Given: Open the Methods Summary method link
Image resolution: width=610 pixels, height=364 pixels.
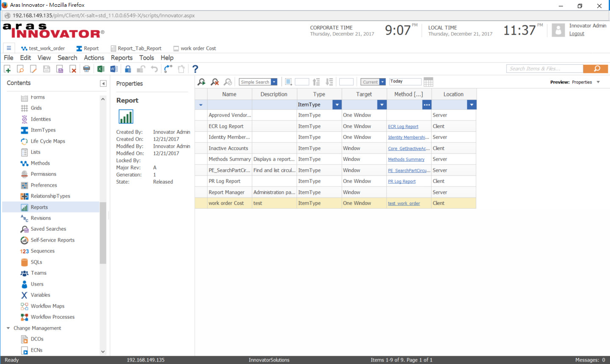Looking at the screenshot, I should tap(406, 160).
